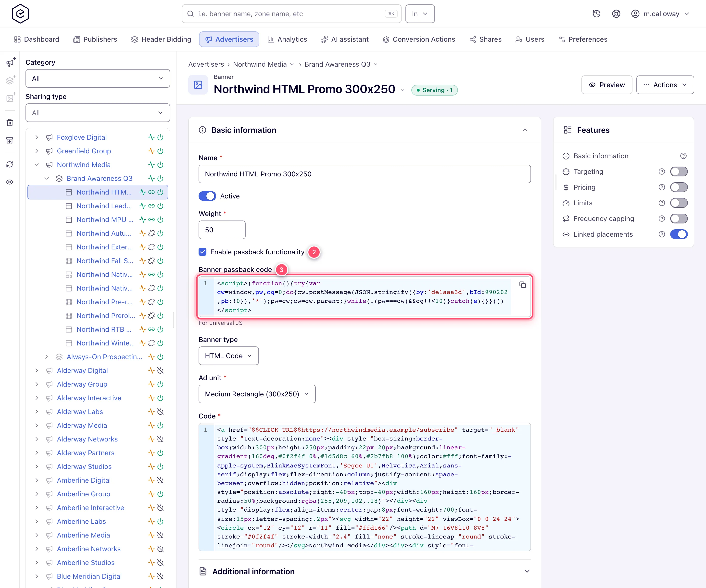Go to Header Bidding tab
Image resolution: width=706 pixels, height=588 pixels.
[x=161, y=39]
